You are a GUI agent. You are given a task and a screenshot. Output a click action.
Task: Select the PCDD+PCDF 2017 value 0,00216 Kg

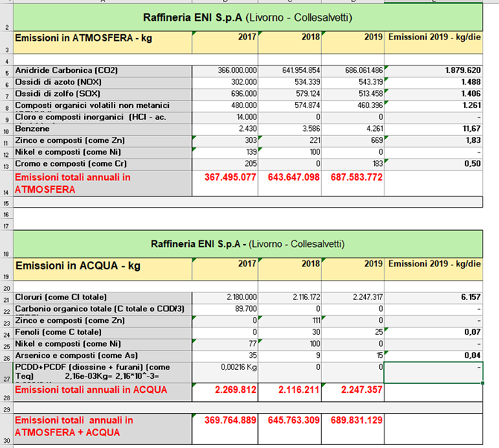(x=225, y=372)
